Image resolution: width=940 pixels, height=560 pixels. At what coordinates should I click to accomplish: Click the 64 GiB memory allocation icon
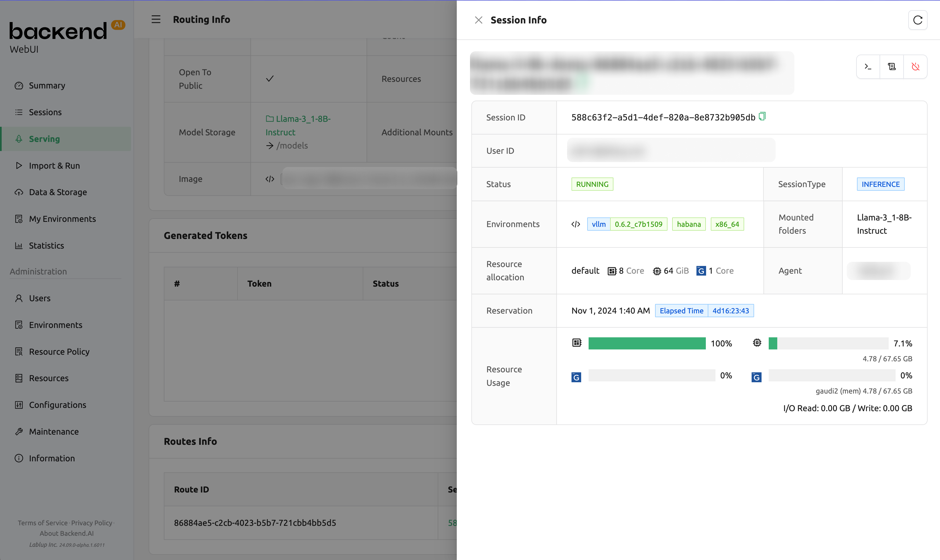pos(657,271)
